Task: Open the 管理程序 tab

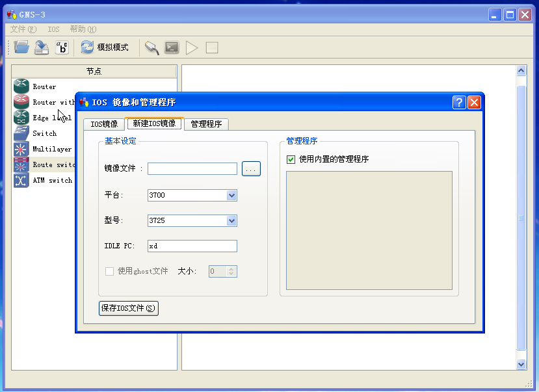Action: point(206,123)
